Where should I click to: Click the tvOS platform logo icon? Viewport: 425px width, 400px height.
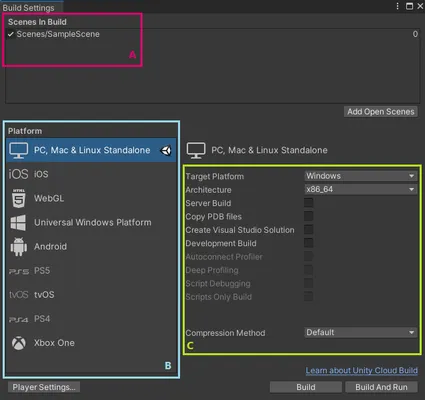click(x=19, y=295)
